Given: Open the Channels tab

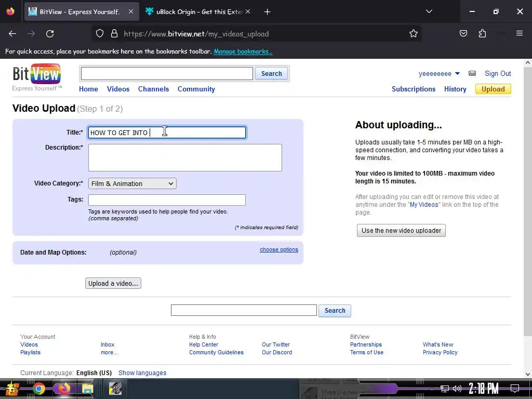Looking at the screenshot, I should click(x=153, y=89).
